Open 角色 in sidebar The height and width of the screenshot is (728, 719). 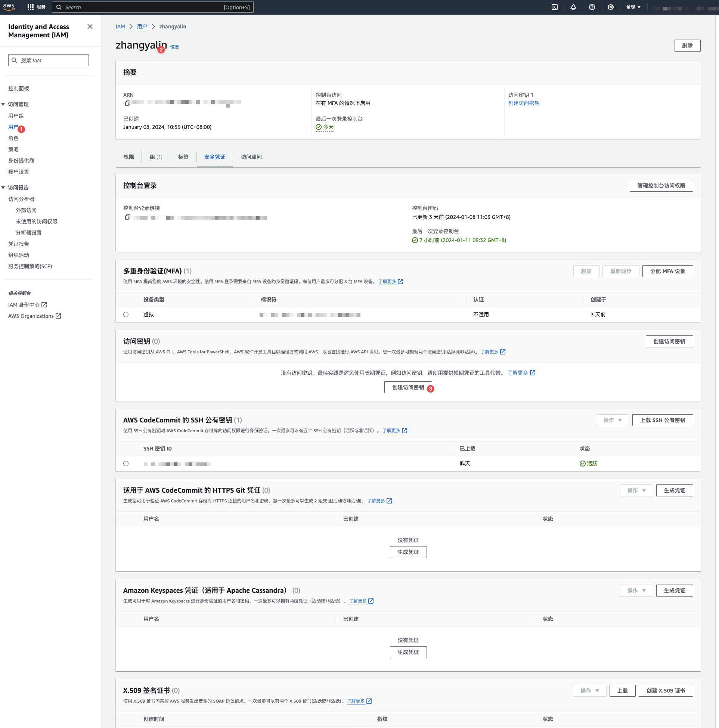(x=13, y=138)
